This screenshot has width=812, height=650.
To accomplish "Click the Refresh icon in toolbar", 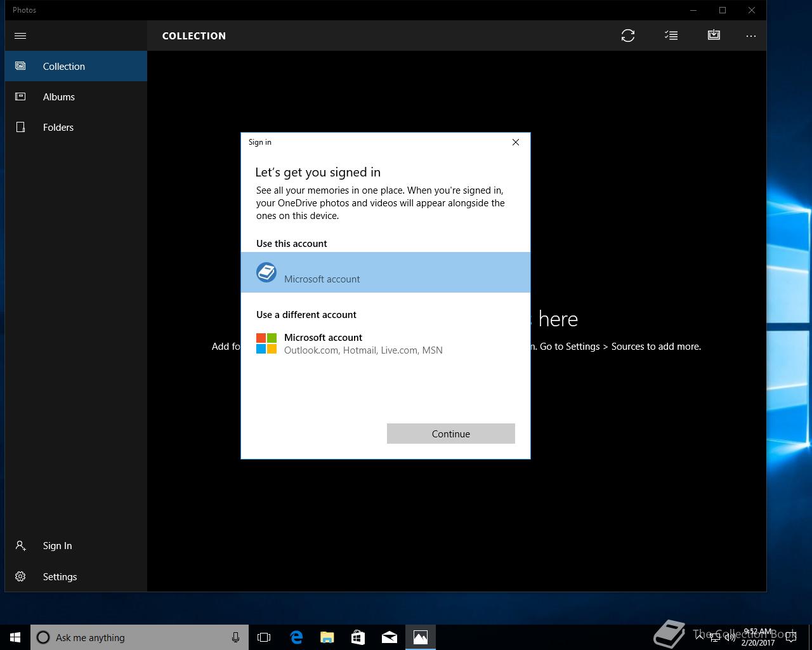I will pos(628,36).
